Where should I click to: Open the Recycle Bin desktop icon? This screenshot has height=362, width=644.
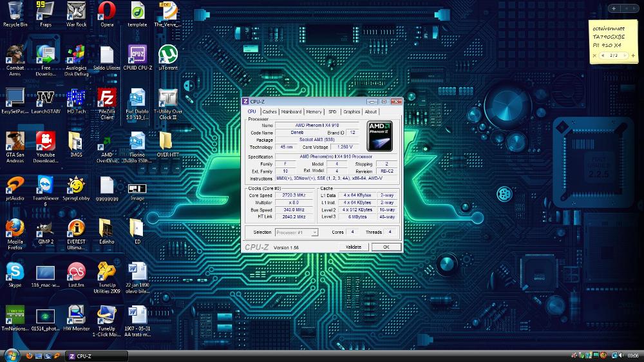[15, 14]
